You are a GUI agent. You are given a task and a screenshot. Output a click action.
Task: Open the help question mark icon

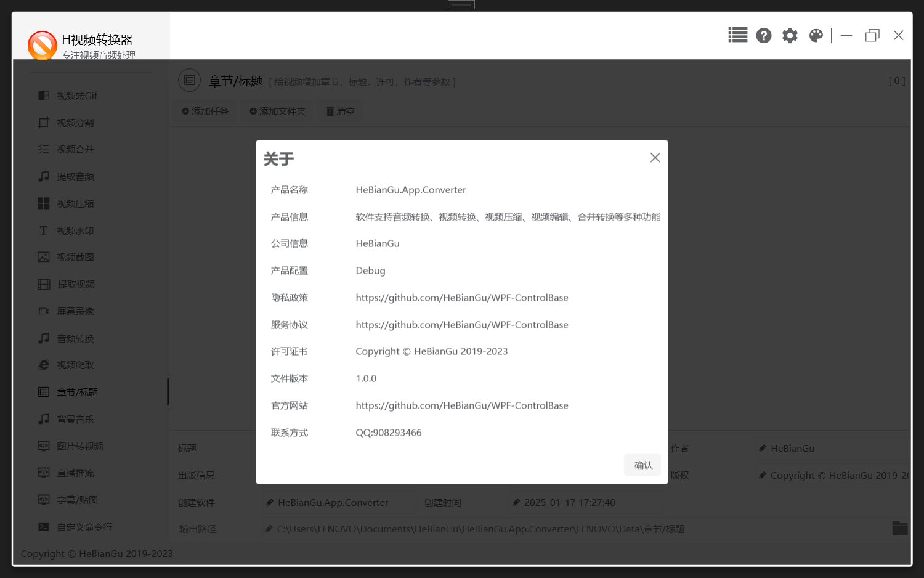point(764,36)
